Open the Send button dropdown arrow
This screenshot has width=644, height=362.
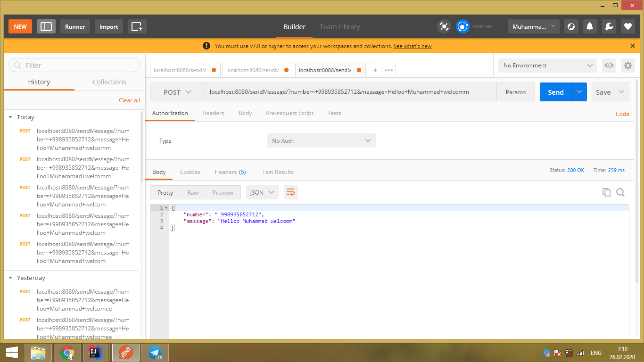pos(579,92)
